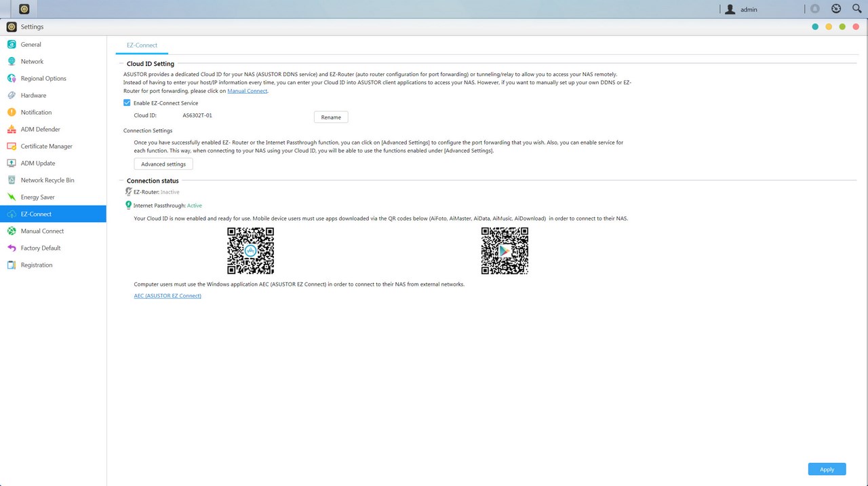Switch to the EZ-Connect tab
868x486 pixels.
[142, 45]
